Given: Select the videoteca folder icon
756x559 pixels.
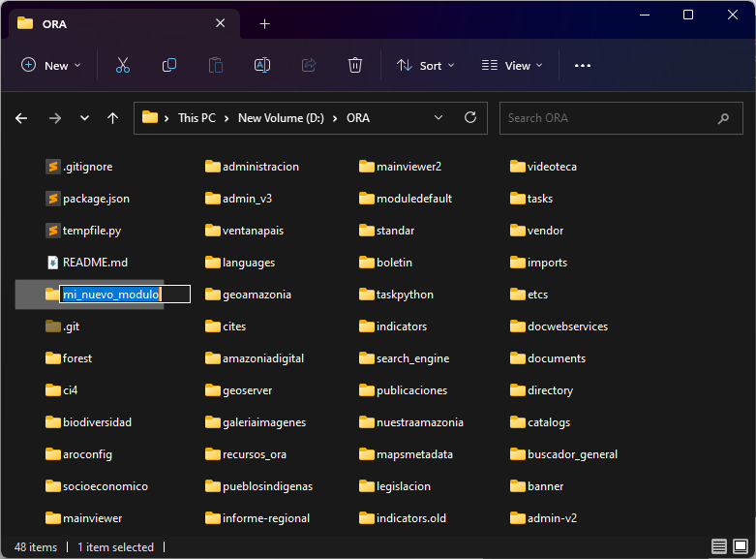Looking at the screenshot, I should (x=517, y=167).
